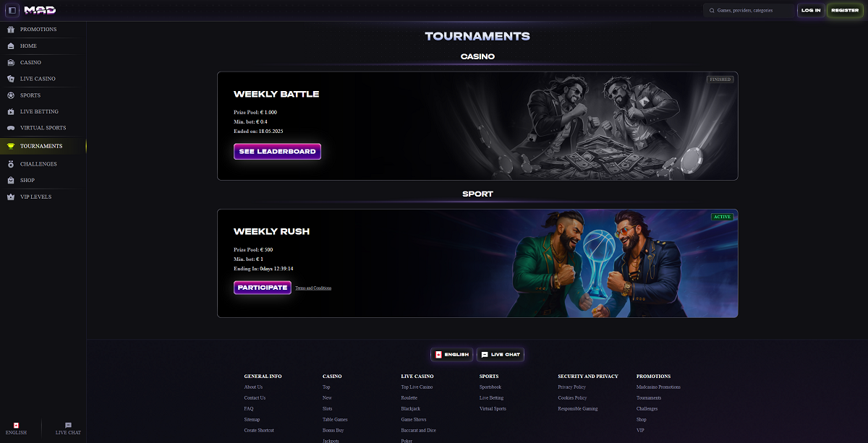Click the Challenges medal icon in sidebar
This screenshot has width=868, height=443.
pos(10,164)
